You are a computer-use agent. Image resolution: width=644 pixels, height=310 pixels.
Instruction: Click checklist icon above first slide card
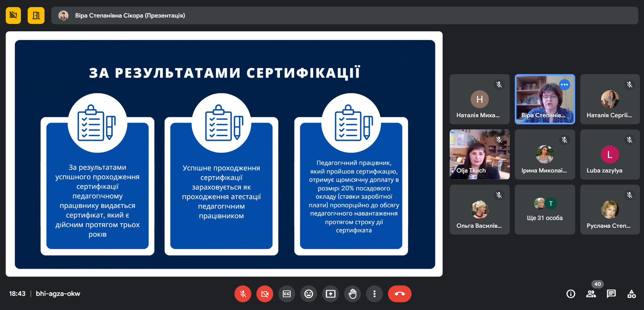click(97, 123)
